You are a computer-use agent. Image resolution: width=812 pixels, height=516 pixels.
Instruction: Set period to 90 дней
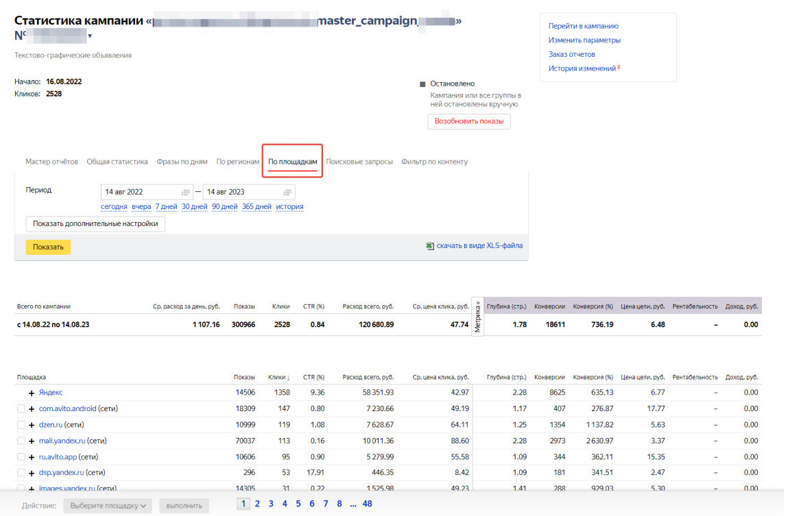[224, 206]
